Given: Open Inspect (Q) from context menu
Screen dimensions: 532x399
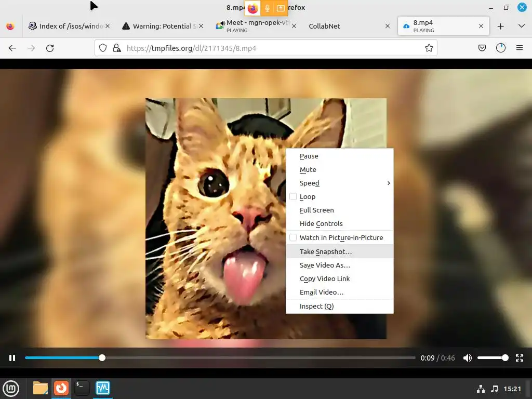Looking at the screenshot, I should coord(340,307).
